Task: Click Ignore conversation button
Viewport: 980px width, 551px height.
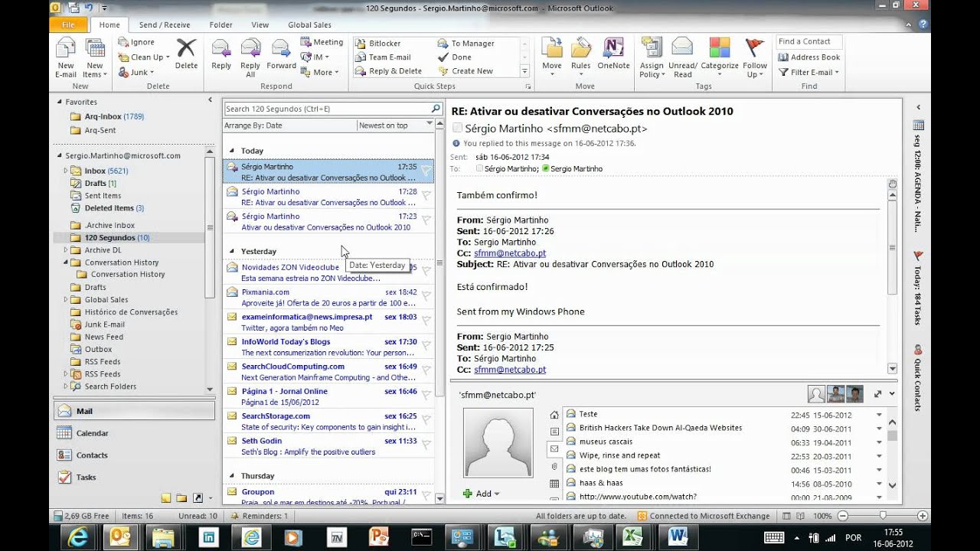Action: pyautogui.click(x=136, y=42)
